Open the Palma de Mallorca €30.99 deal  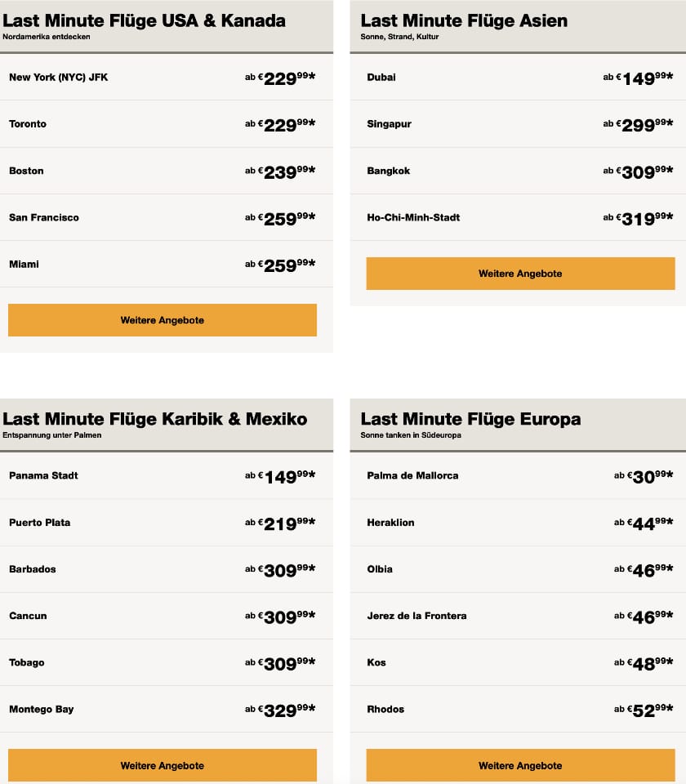[519, 475]
